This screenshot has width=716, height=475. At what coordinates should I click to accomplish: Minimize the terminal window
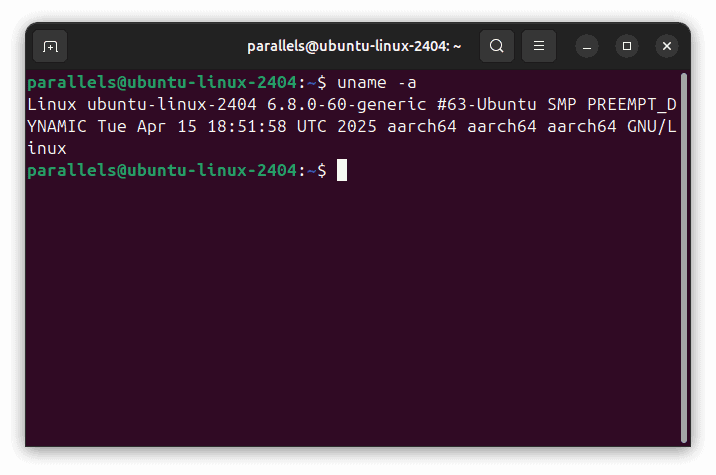click(587, 46)
